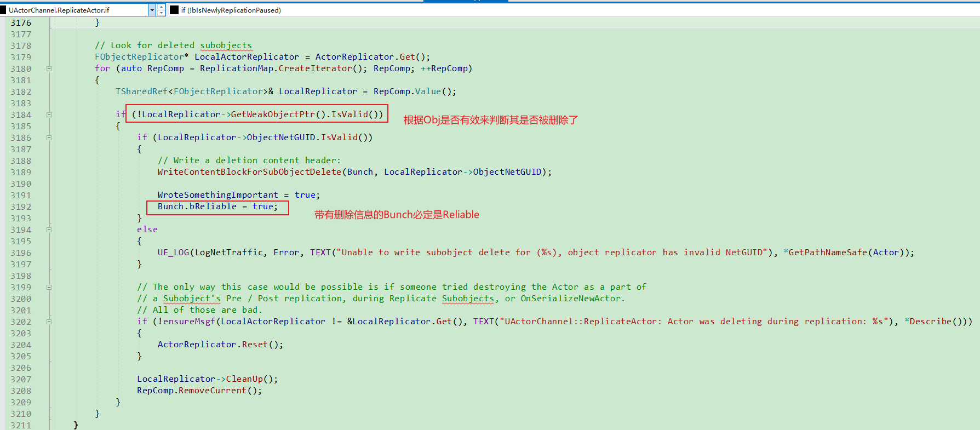Click the Subobject's word in the line 3200 comment
The image size is (980, 430).
pyautogui.click(x=192, y=299)
